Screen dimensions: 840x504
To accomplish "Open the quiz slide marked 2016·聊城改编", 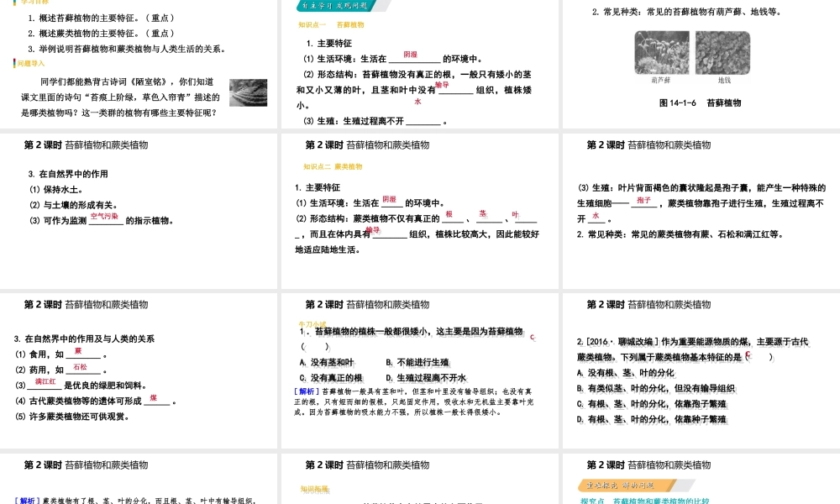I will 701,370.
